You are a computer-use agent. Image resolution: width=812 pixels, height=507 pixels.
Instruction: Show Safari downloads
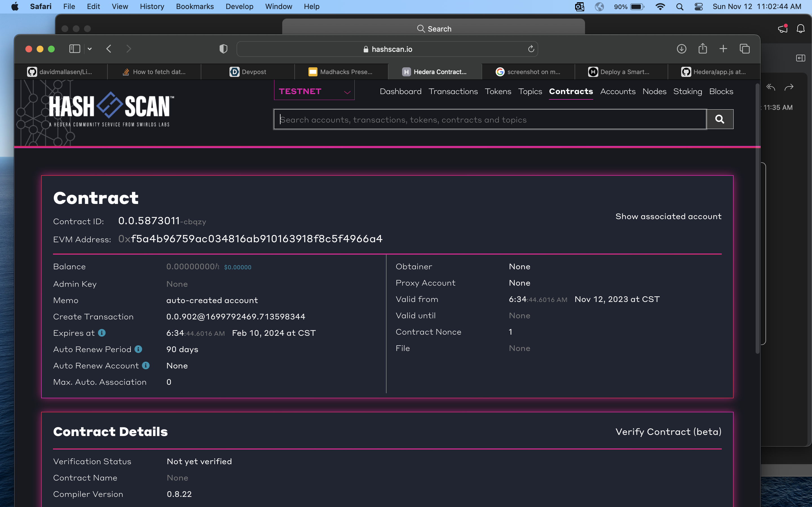681,49
